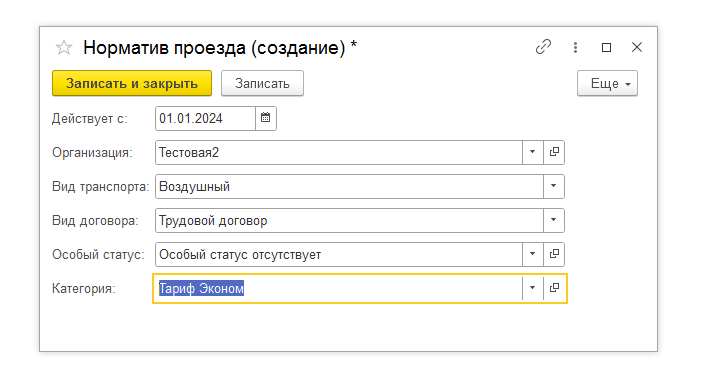The height and width of the screenshot is (373, 724).
Task: Open Категория item via open-form icon
Action: coord(554,288)
